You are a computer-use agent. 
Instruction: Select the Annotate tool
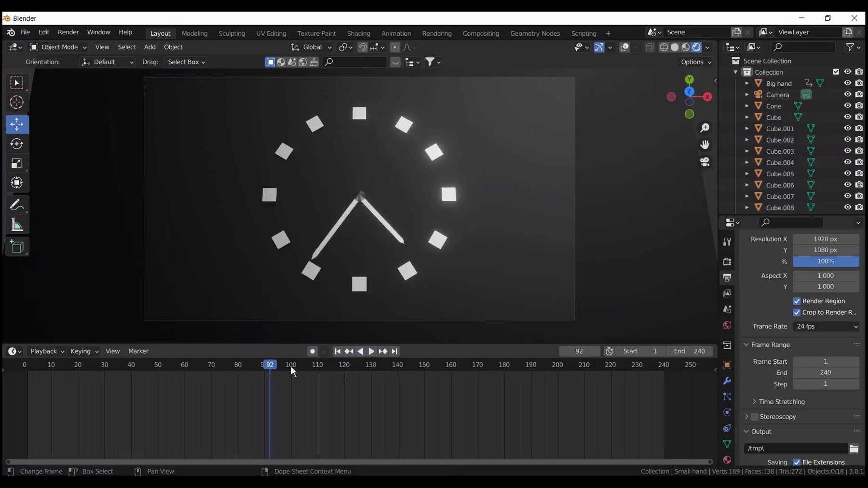16,205
